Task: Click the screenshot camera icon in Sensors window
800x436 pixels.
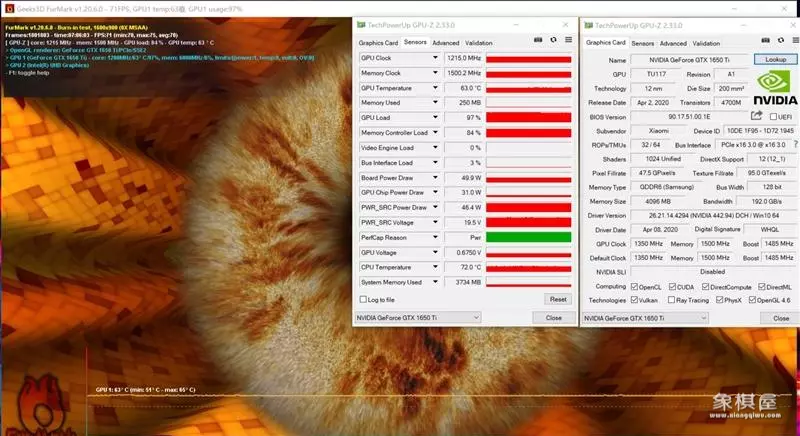Action: tap(538, 40)
